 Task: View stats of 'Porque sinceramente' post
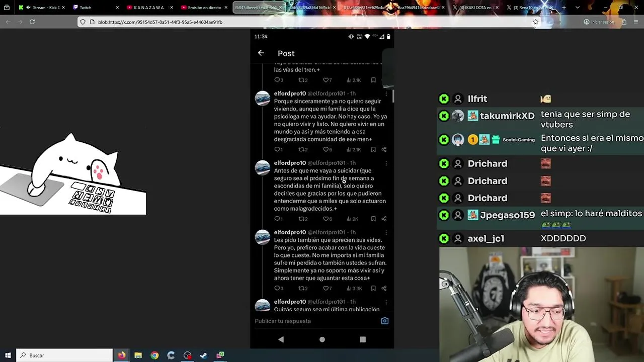tap(353, 149)
